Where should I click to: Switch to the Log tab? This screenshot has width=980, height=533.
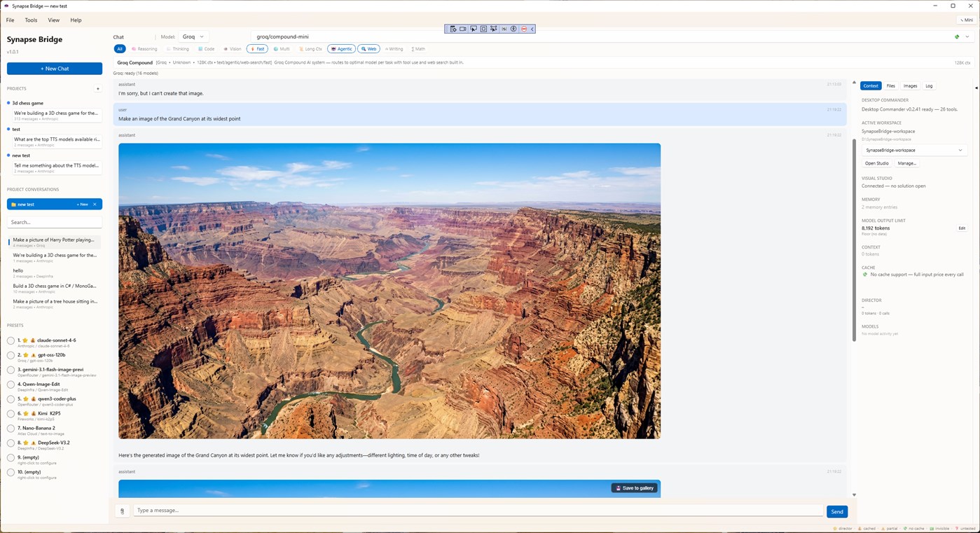929,86
